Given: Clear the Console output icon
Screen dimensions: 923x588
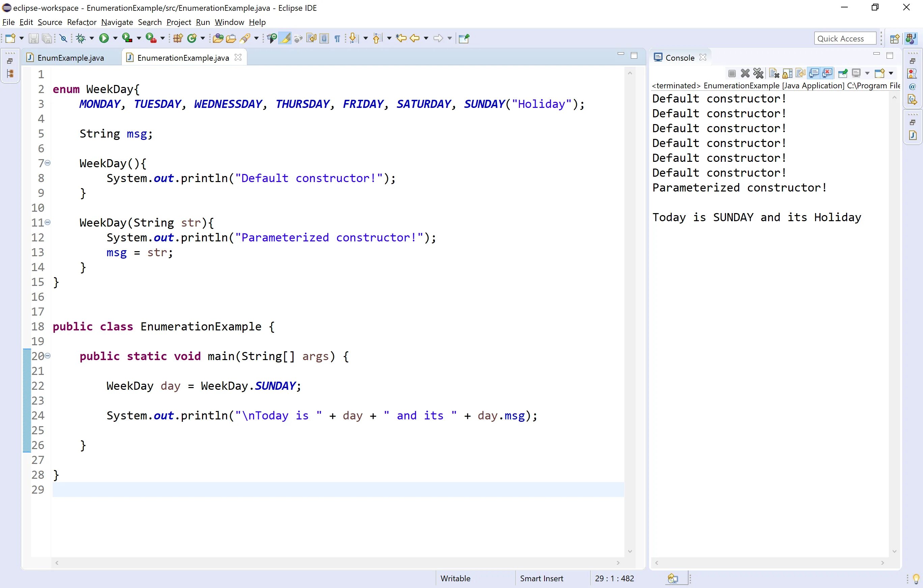Looking at the screenshot, I should pos(774,73).
